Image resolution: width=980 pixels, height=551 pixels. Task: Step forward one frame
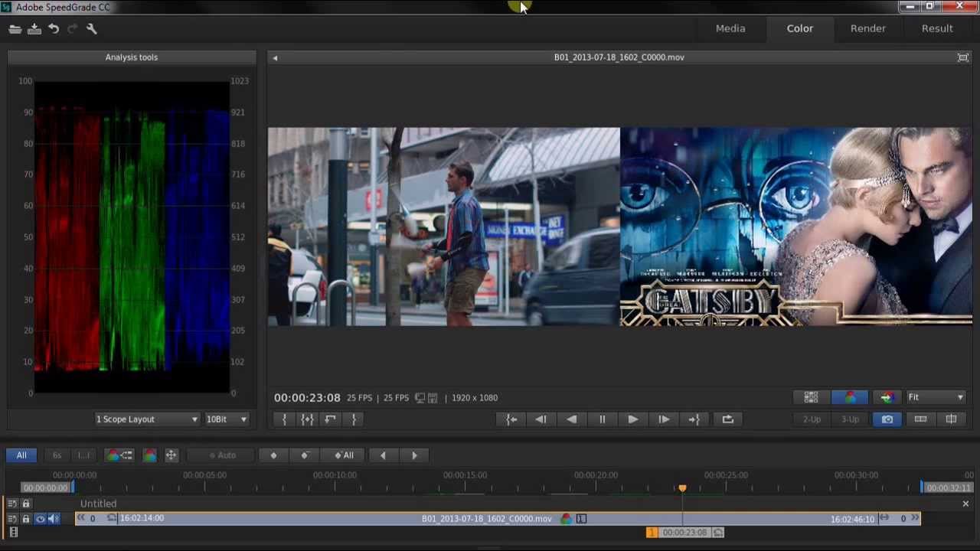[x=663, y=419]
